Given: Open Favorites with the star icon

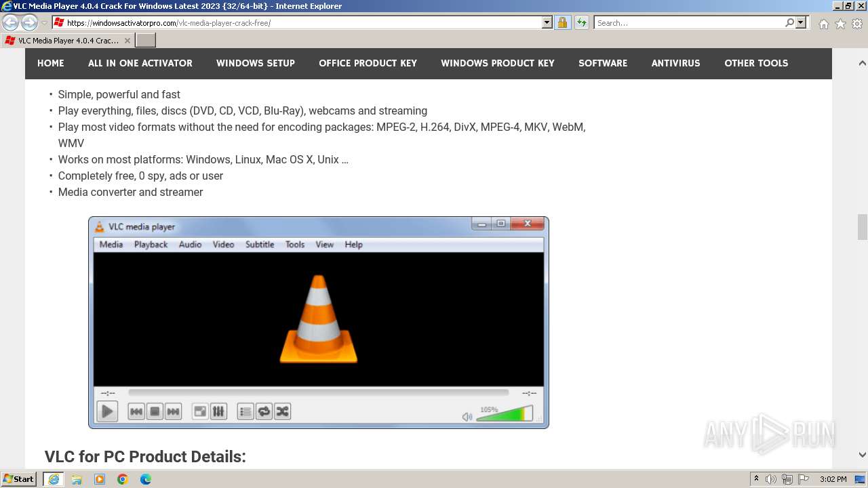Looking at the screenshot, I should coord(840,24).
